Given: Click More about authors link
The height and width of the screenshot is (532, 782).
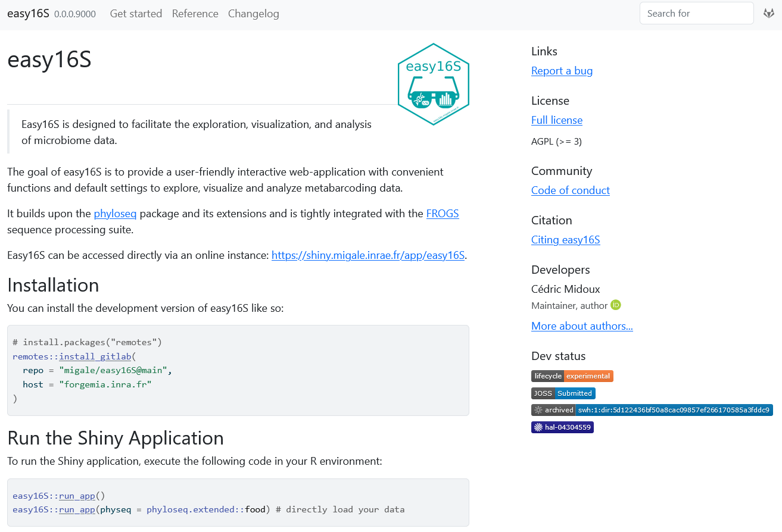Looking at the screenshot, I should 581,326.
